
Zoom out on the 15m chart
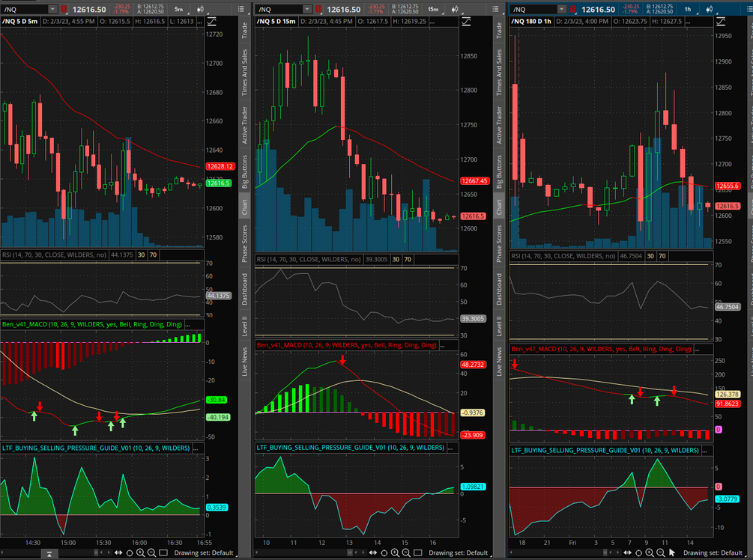tap(406, 553)
